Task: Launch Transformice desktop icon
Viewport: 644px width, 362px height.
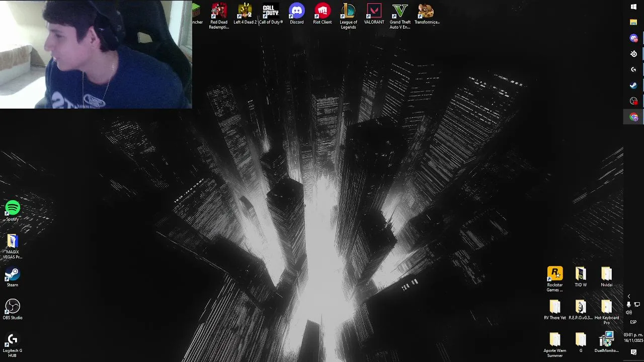Action: point(427,14)
